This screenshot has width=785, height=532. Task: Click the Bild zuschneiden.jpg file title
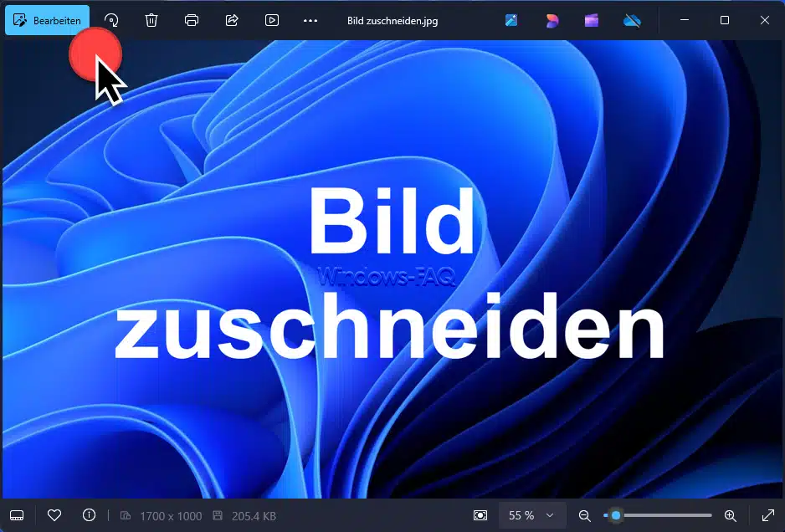pos(392,21)
